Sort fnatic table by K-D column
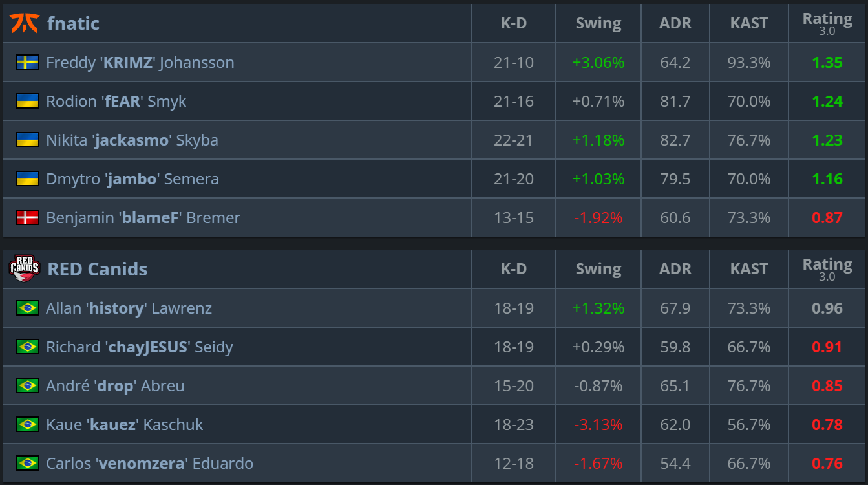Image resolution: width=868 pixels, height=485 pixels. click(x=514, y=23)
